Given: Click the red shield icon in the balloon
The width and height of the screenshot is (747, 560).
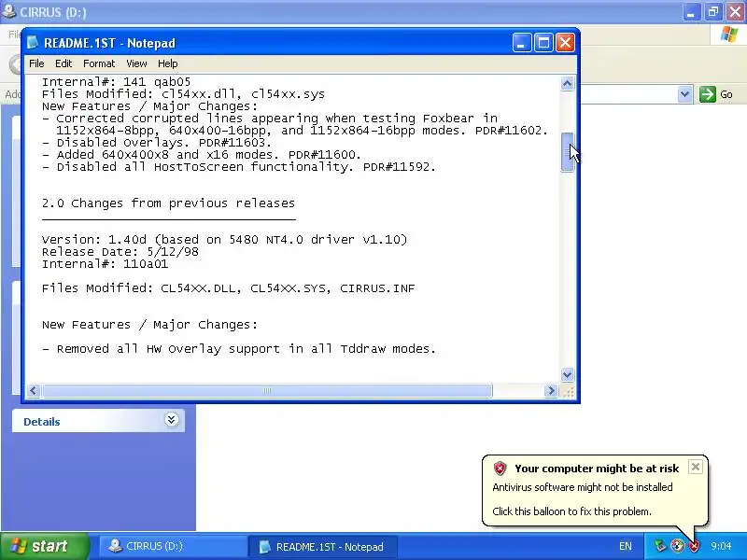Looking at the screenshot, I should (500, 469).
